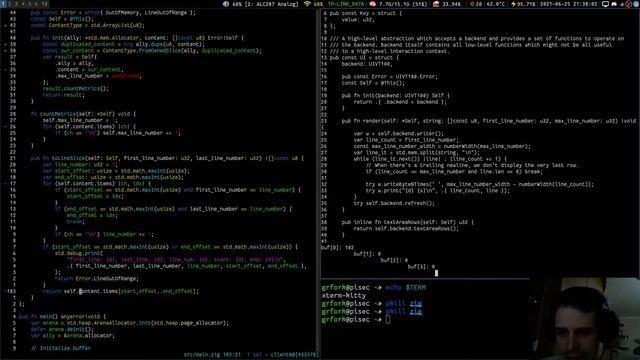This screenshot has height=360, width=640.
Task: Click 'std.debug.print(' line in left pane
Action: (x=79, y=253)
